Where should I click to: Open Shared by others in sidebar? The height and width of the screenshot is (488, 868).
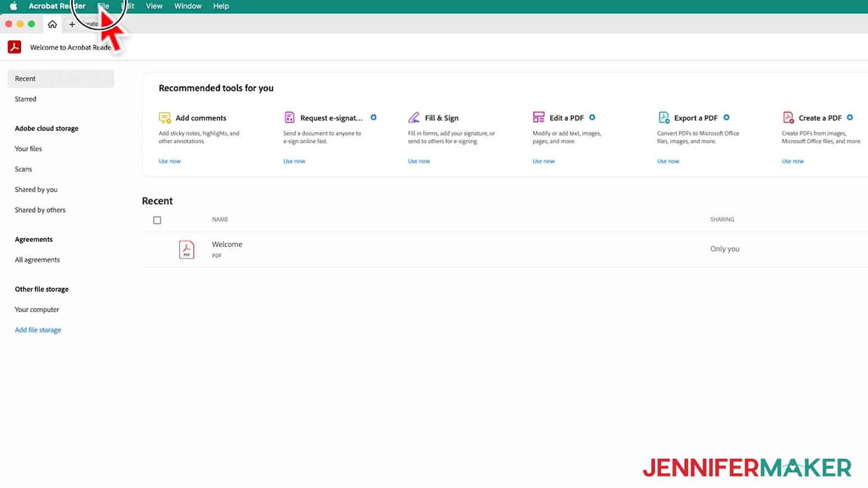tap(40, 210)
